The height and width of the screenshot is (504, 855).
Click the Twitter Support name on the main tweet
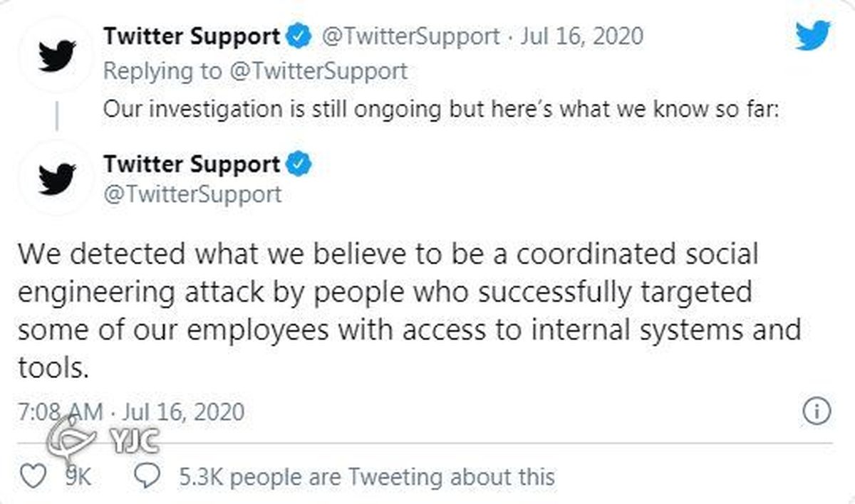(x=192, y=164)
